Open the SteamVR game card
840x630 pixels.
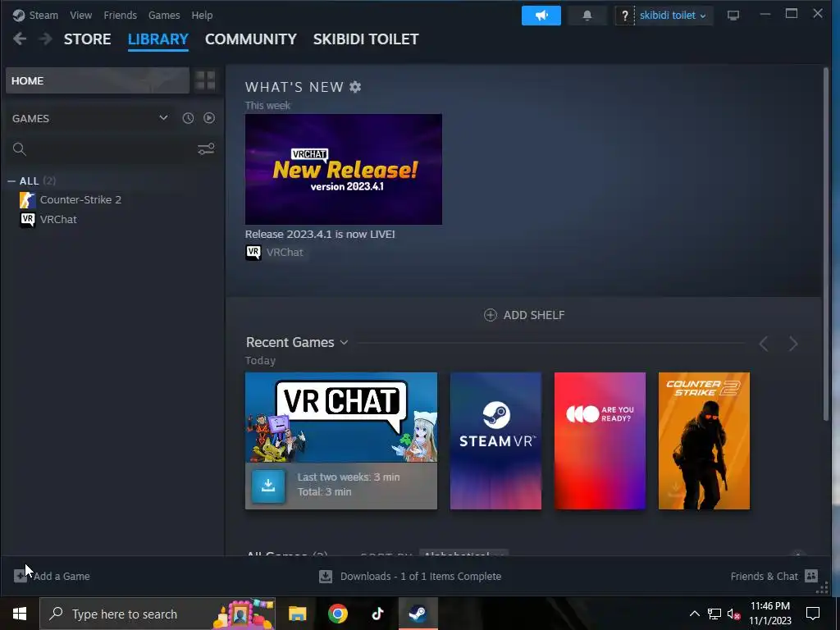point(495,441)
